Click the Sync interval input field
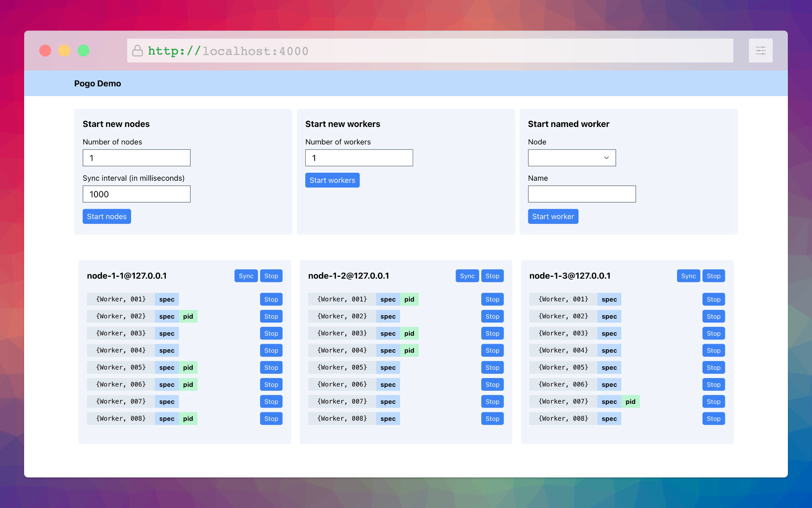This screenshot has width=812, height=508. (136, 194)
